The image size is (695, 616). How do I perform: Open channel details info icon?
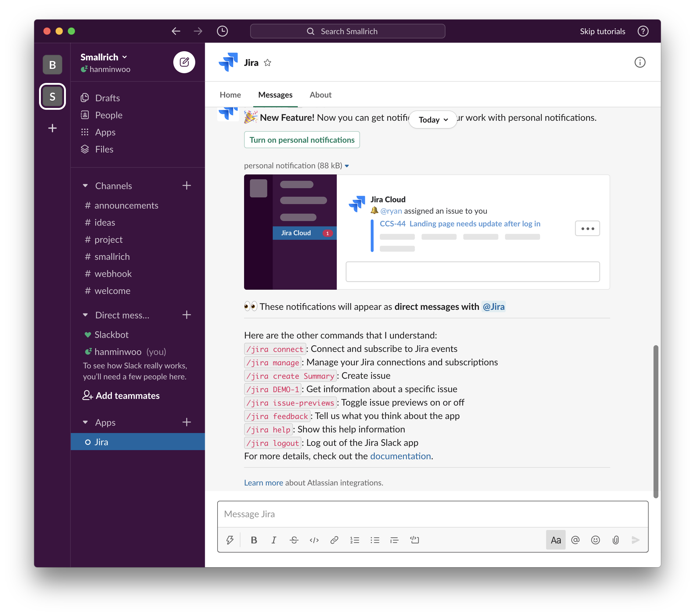click(639, 63)
